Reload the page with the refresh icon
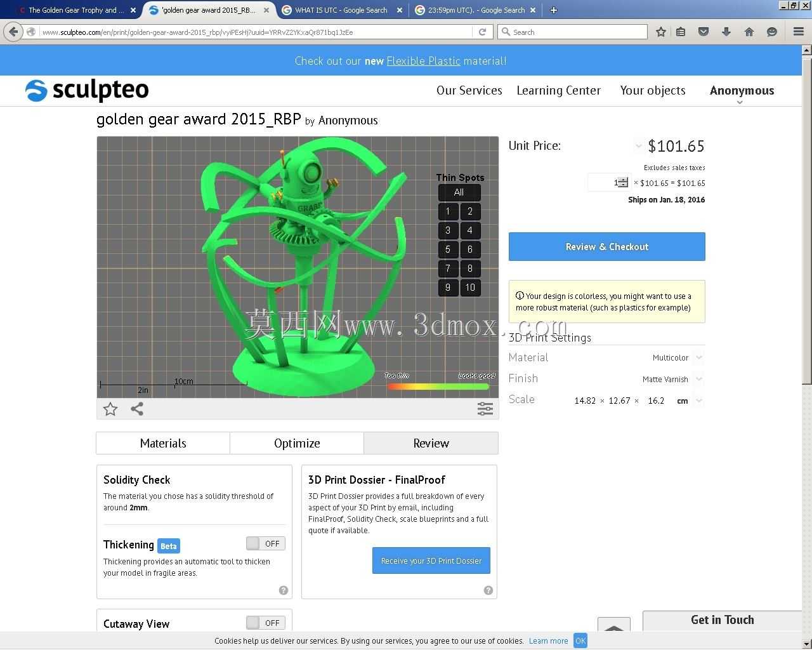This screenshot has width=812, height=650. [x=482, y=32]
